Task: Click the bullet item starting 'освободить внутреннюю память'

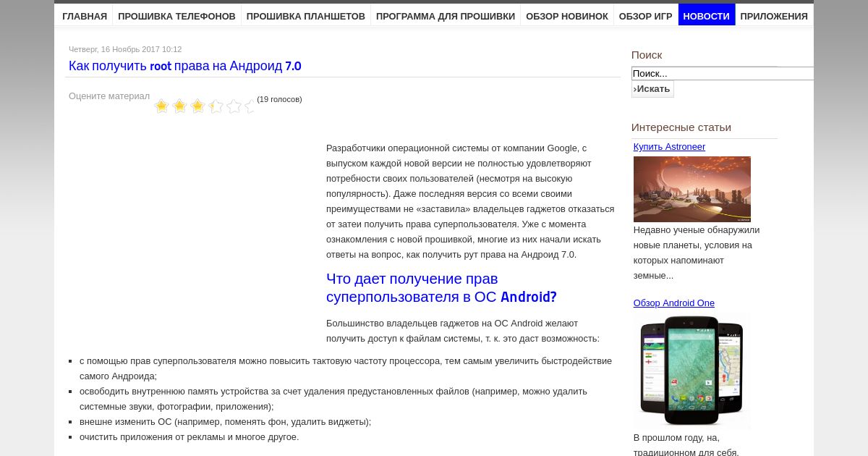Action: point(333,399)
